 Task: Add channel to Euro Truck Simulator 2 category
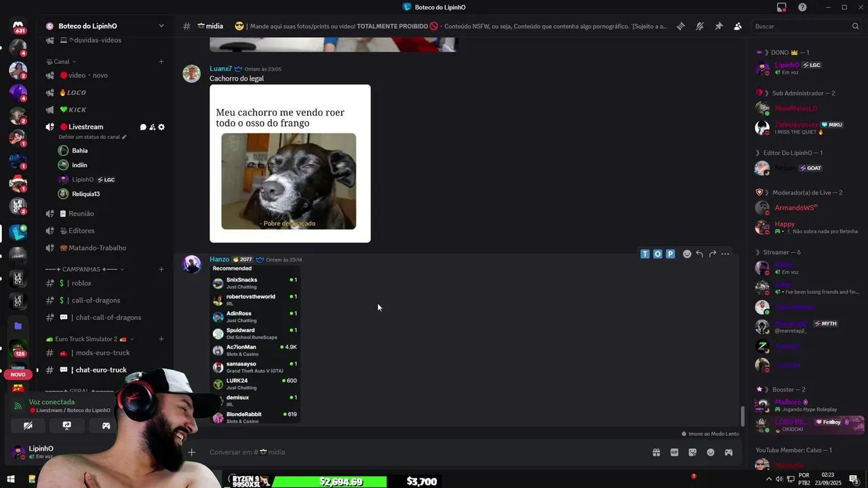pos(161,339)
